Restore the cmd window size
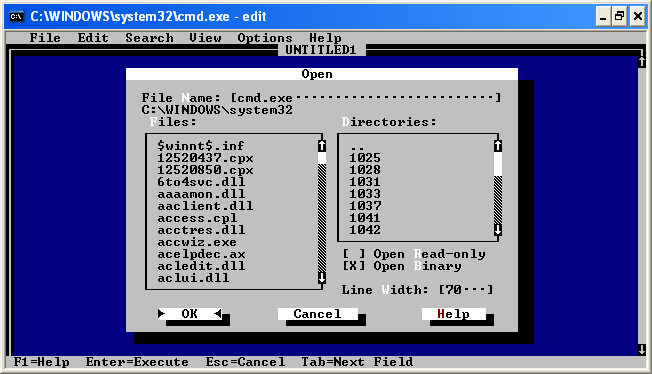The image size is (652, 374). coord(620,17)
